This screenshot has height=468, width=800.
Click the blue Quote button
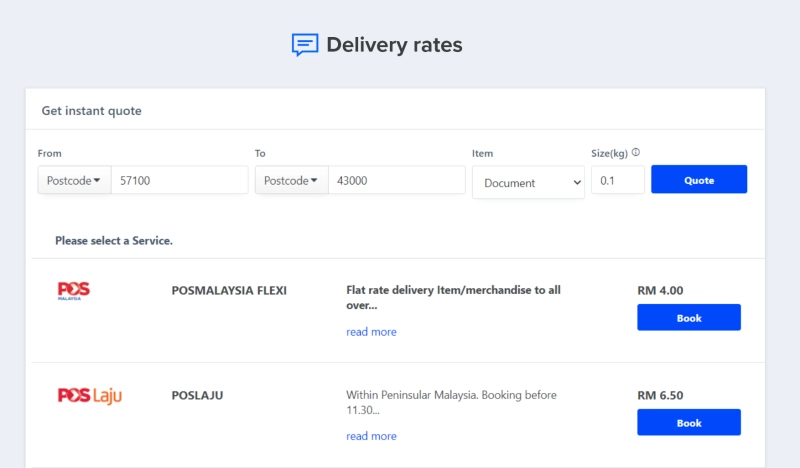(699, 180)
